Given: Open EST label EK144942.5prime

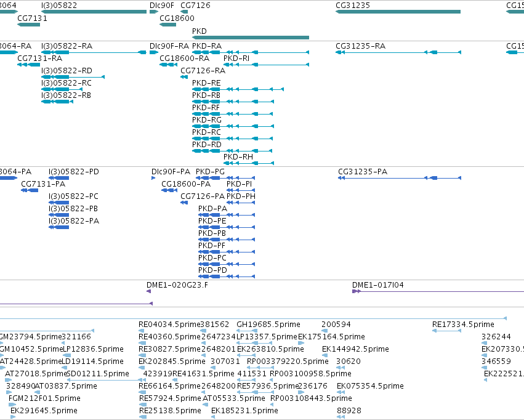Looking at the screenshot, I should tap(355, 349).
